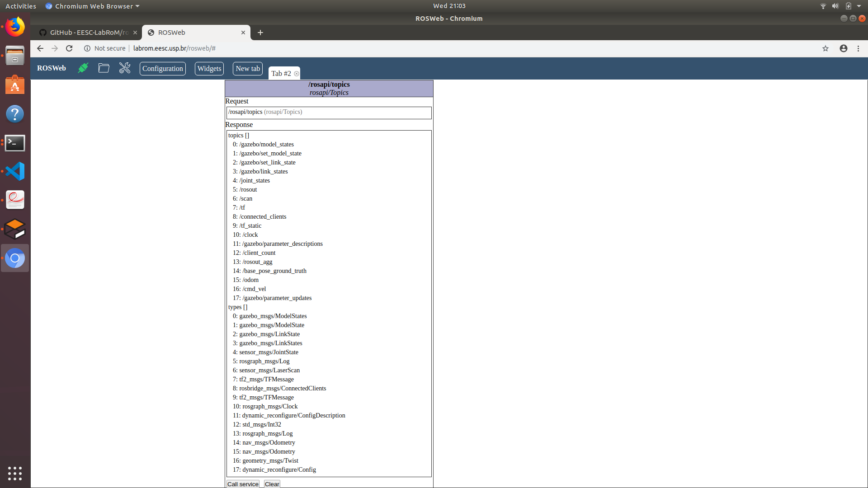The image size is (868, 488).
Task: Go back using the browser back arrow
Action: coord(40,48)
